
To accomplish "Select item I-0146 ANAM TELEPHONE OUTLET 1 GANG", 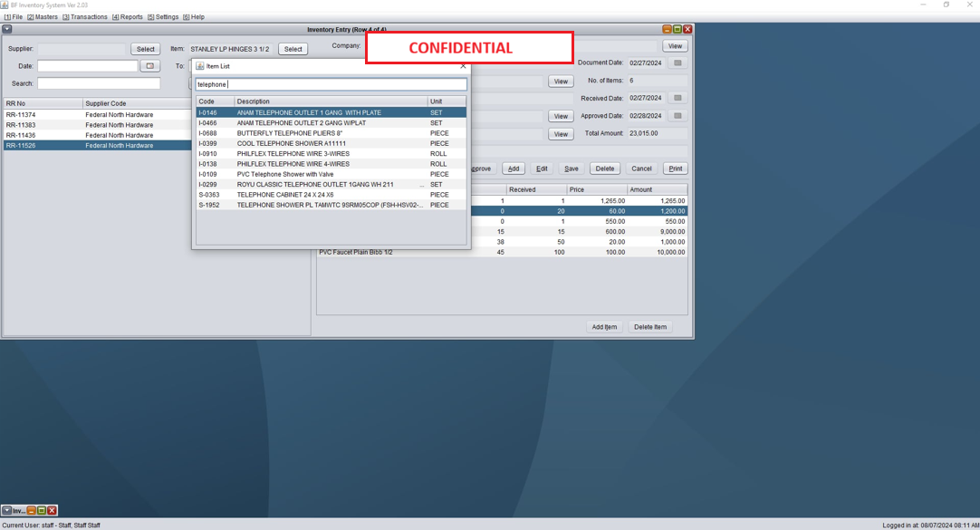I will click(x=331, y=112).
